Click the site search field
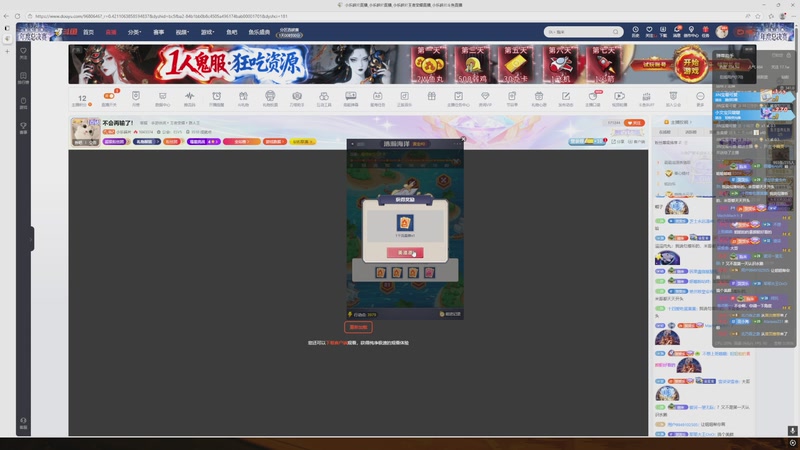 click(x=583, y=32)
